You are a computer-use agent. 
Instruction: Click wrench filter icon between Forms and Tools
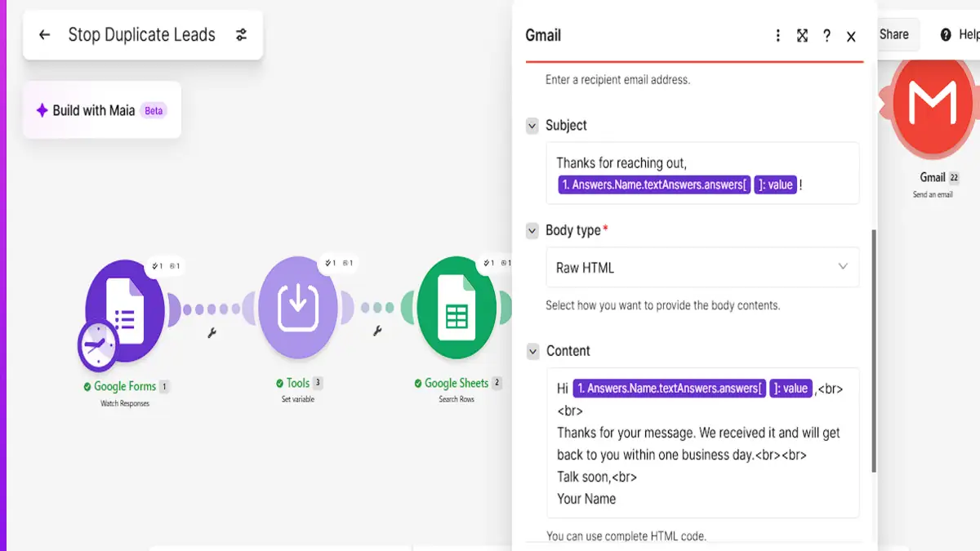[x=212, y=332]
